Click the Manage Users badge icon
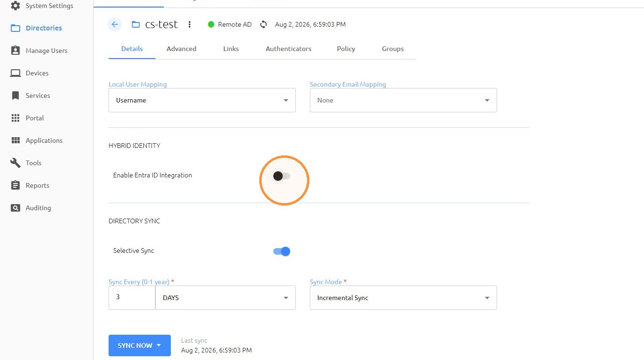 [15, 51]
